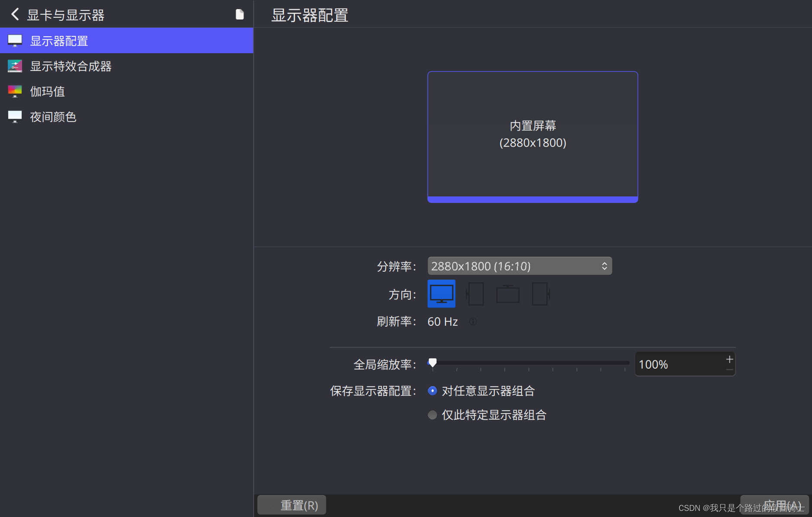Decrease scale with the minus stepper

click(729, 370)
